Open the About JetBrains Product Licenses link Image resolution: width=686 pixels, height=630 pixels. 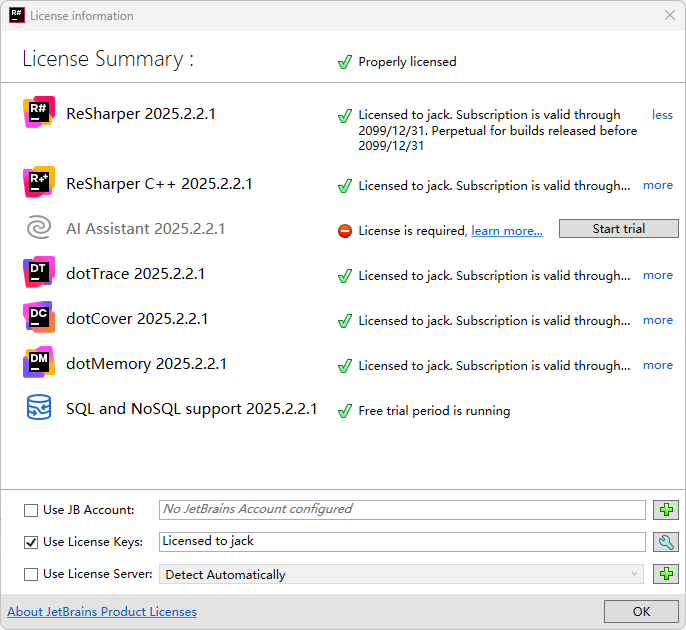tap(102, 612)
